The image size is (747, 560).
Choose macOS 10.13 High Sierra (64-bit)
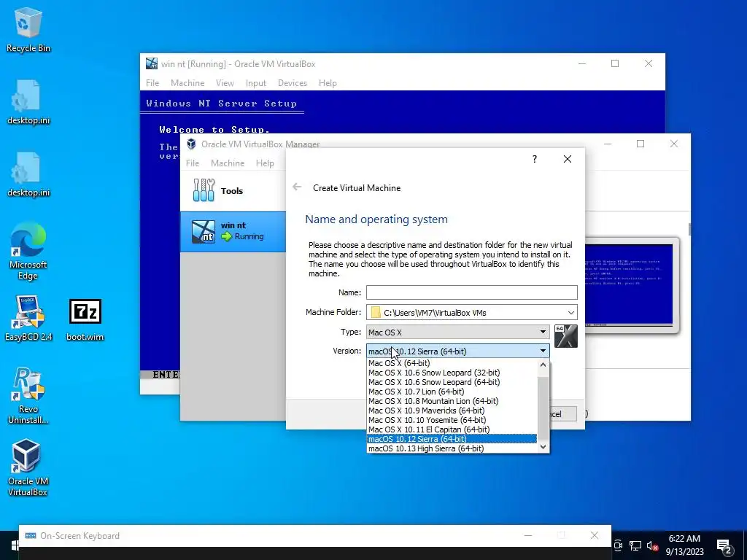pos(452,448)
